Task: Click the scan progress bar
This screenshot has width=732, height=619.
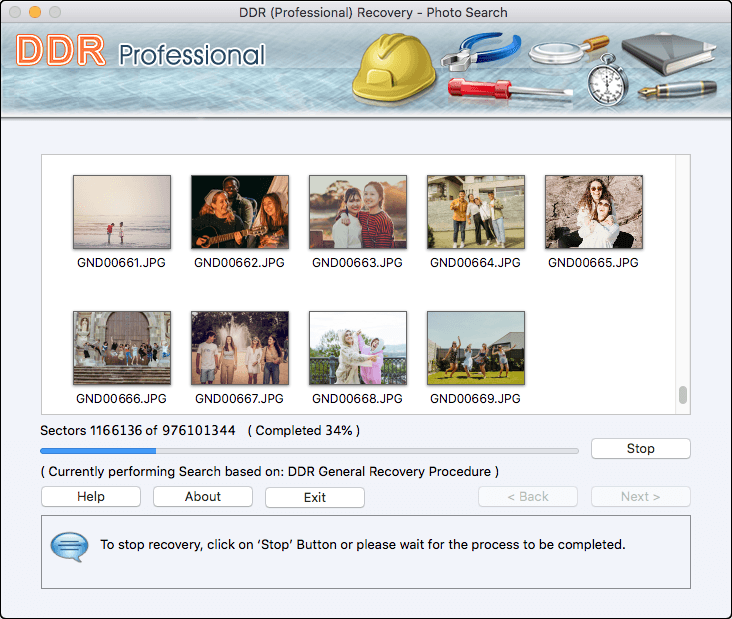Action: [x=310, y=451]
